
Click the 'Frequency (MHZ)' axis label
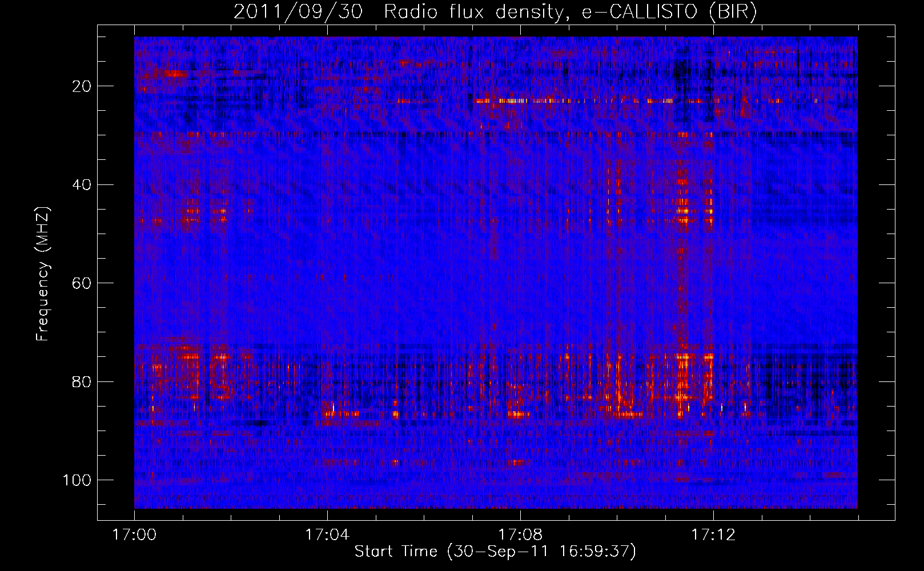43,274
